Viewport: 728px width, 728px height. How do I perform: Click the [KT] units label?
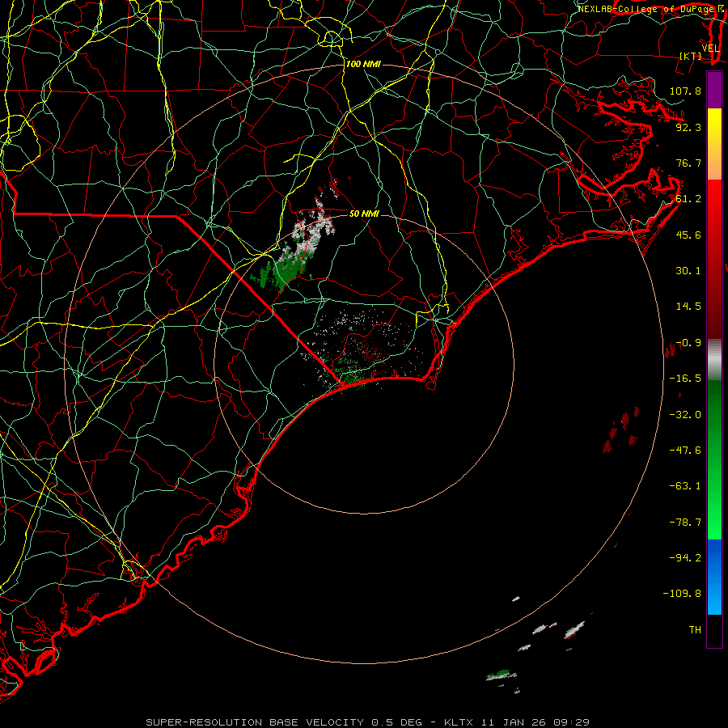[691, 56]
